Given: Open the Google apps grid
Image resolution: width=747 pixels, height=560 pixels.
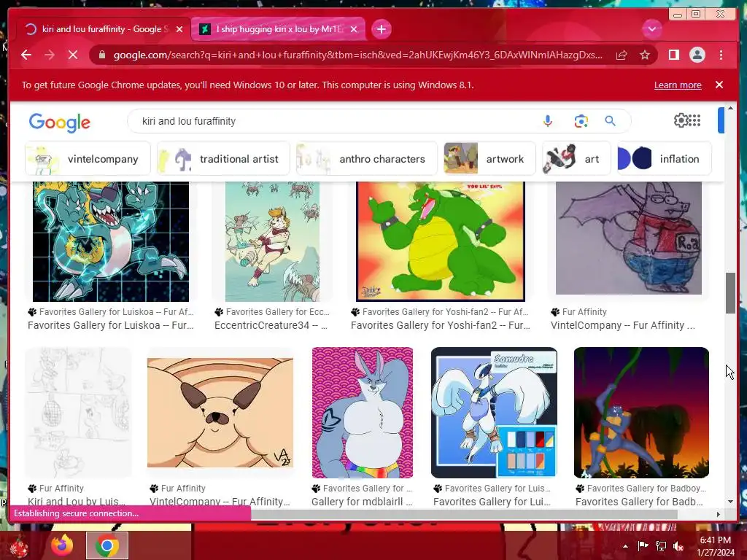Looking at the screenshot, I should point(694,120).
